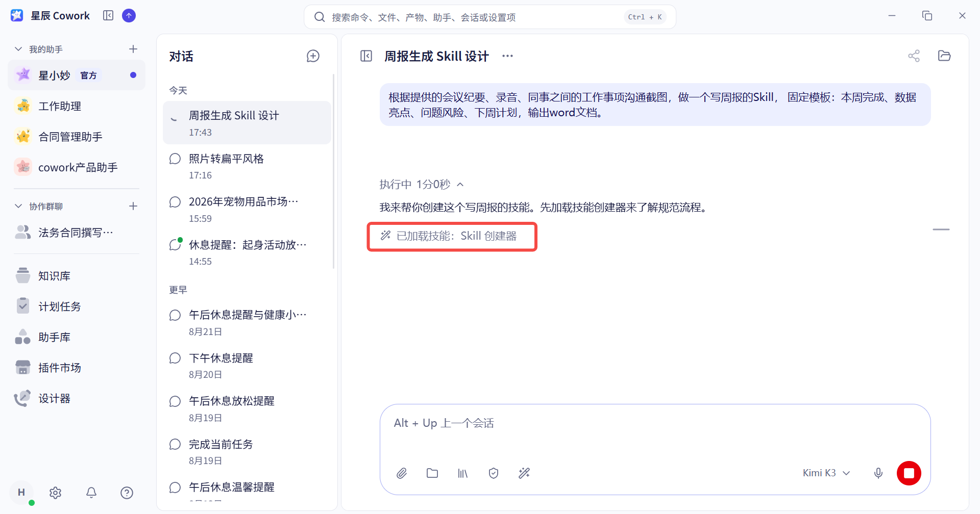Toggle the left sidebar collapse icon
Image resolution: width=980 pixels, height=514 pixels.
point(108,15)
